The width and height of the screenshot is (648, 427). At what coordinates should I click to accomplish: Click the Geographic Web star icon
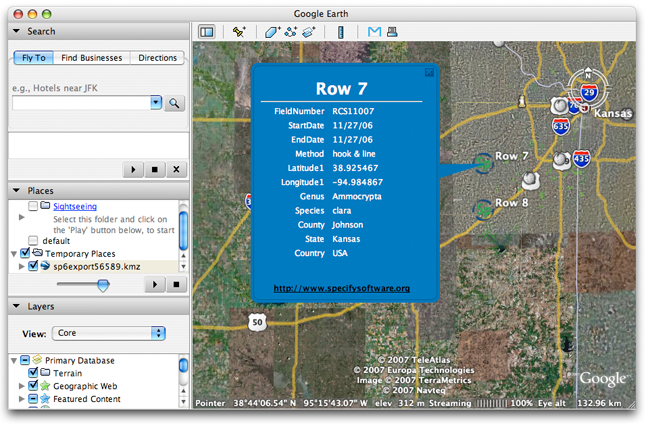[x=45, y=386]
